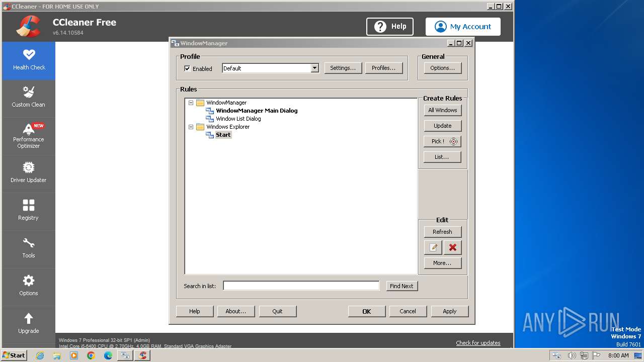Image resolution: width=644 pixels, height=362 pixels.
Task: Switch to WindowManager taskbar button
Action: 125,355
